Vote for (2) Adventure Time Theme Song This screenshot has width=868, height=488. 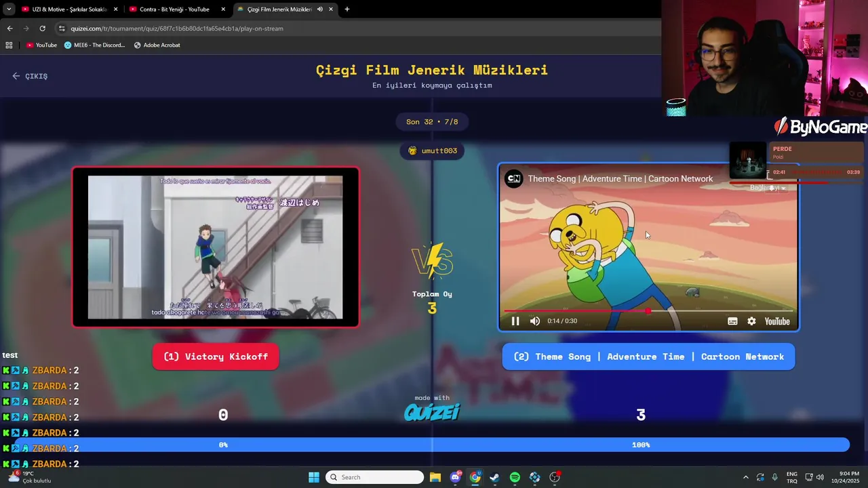648,357
